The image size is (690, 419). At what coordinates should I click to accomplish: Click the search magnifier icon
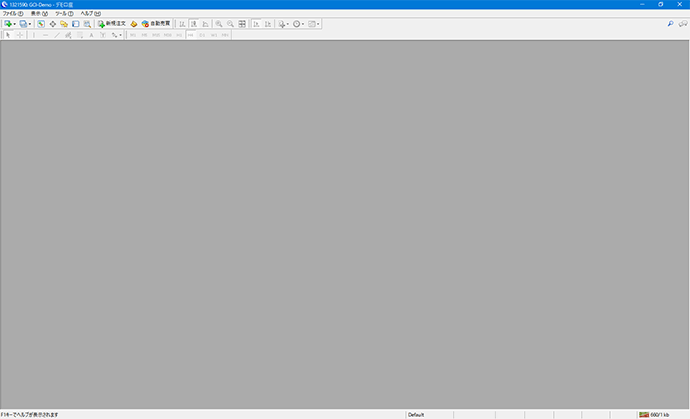click(x=670, y=23)
